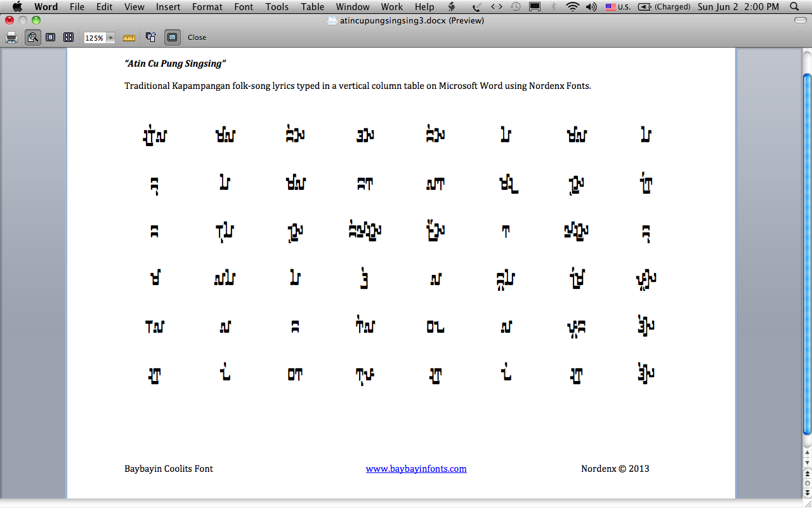Print the document using the printer icon

(x=11, y=37)
